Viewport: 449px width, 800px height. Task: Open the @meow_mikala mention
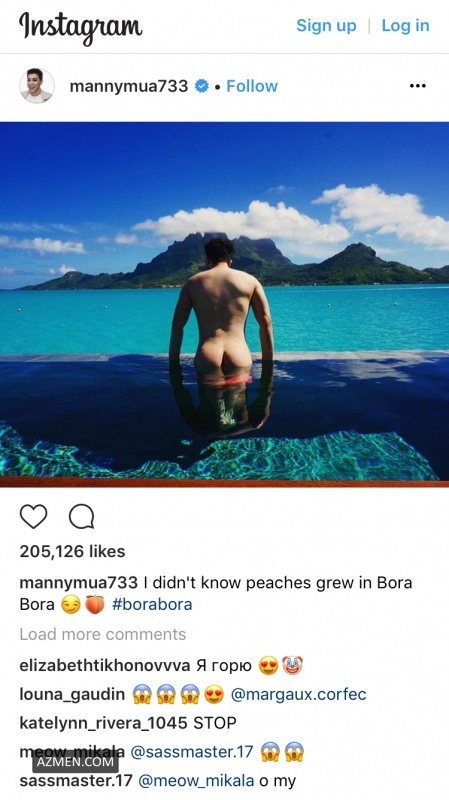[x=196, y=781]
